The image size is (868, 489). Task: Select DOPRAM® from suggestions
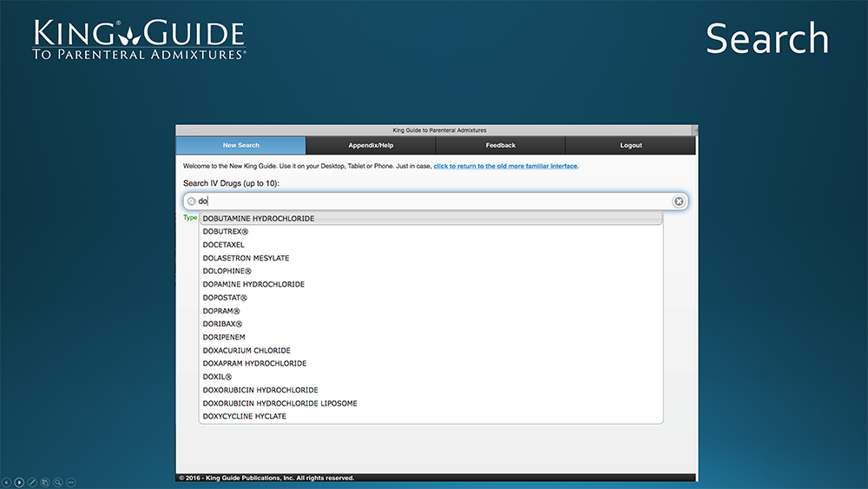pyautogui.click(x=431, y=311)
